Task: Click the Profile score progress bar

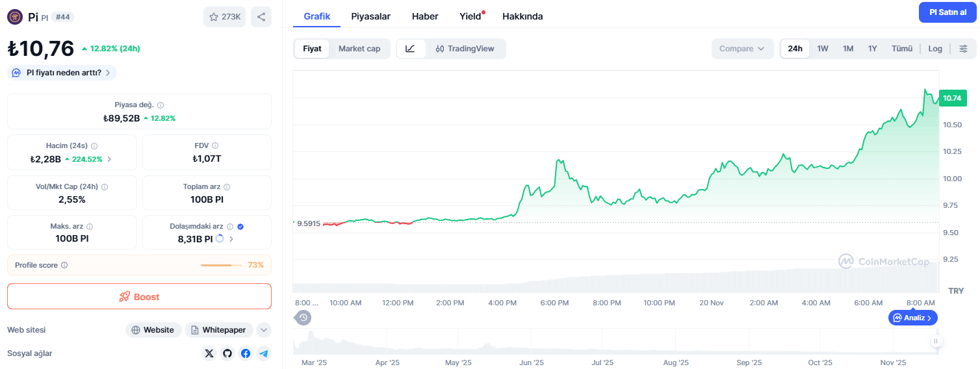Action: (x=222, y=265)
